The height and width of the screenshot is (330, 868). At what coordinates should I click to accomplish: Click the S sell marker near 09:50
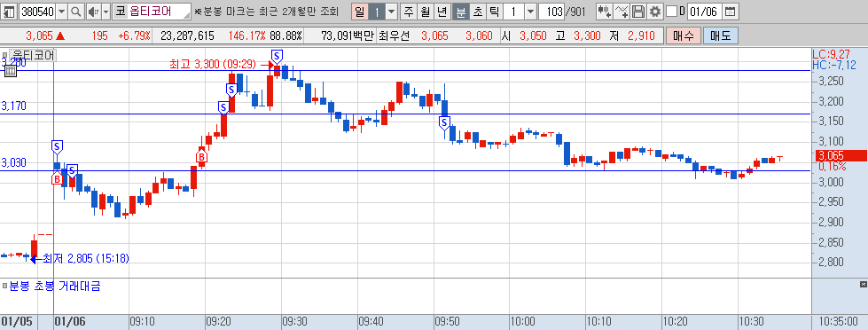coord(444,123)
